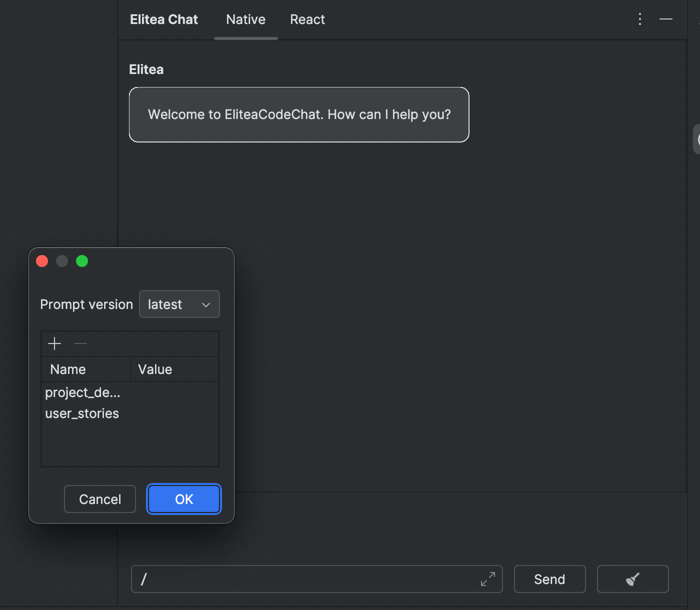700x610 pixels.
Task: Click the green zoom button of dialog
Action: 82,261
